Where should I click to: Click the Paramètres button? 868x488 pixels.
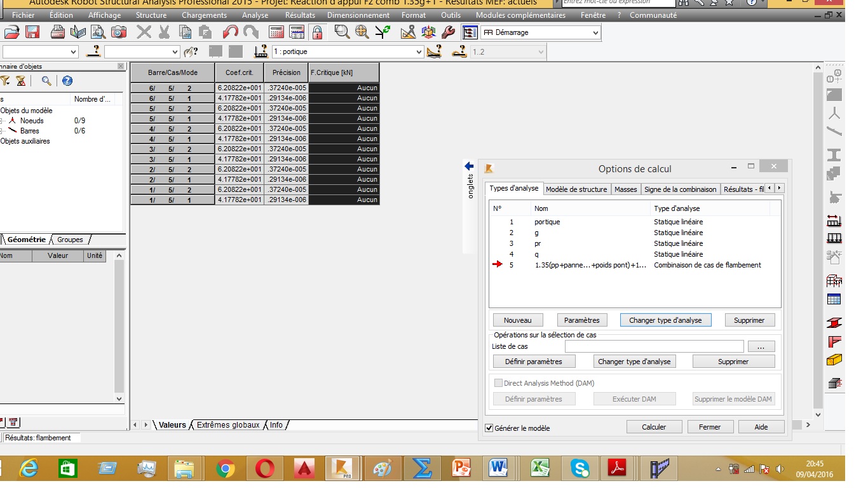click(582, 320)
